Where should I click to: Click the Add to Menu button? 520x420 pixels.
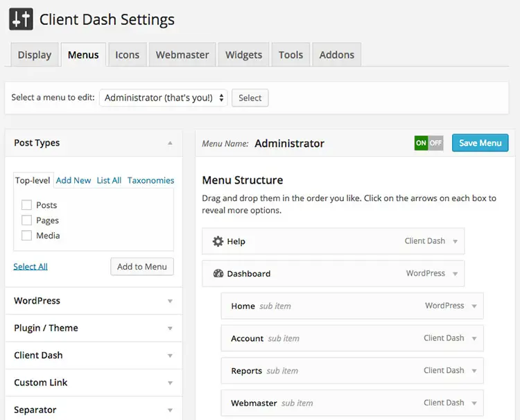142,267
